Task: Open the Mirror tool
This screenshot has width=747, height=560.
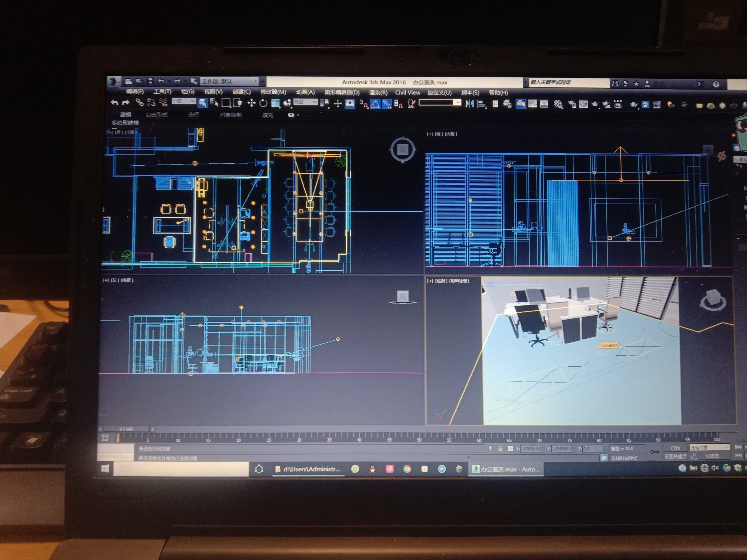Action: (x=470, y=104)
